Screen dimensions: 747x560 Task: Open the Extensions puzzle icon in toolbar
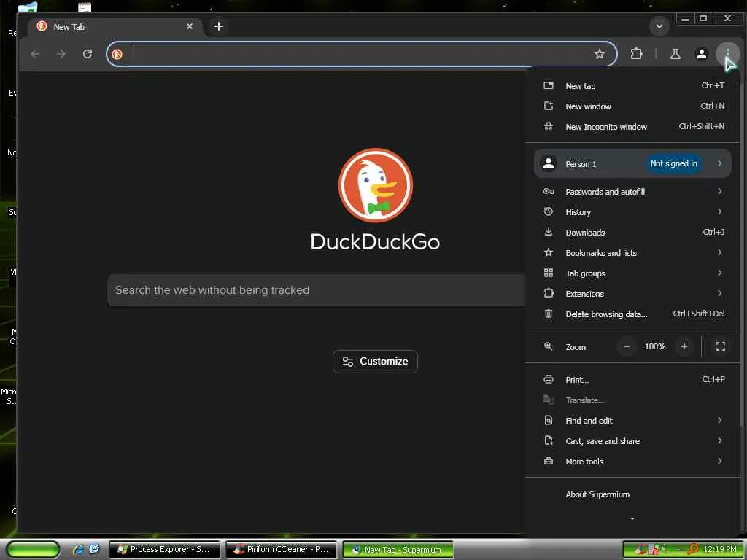[x=636, y=54]
